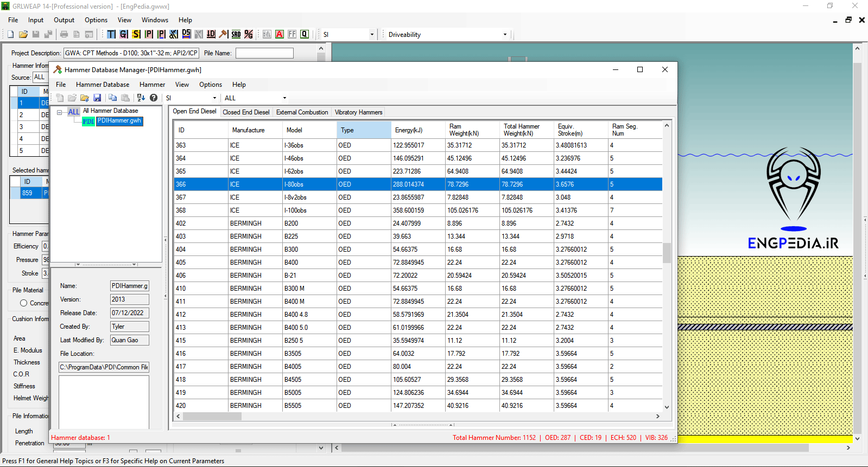Open the Input menu in GRLWEAP
This screenshot has height=467, width=868.
(36, 20)
